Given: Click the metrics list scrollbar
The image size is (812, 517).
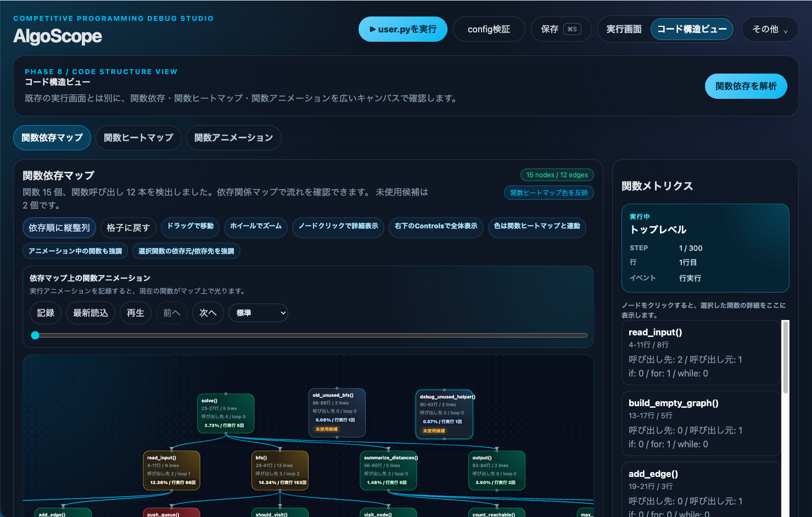Looking at the screenshot, I should point(786,357).
